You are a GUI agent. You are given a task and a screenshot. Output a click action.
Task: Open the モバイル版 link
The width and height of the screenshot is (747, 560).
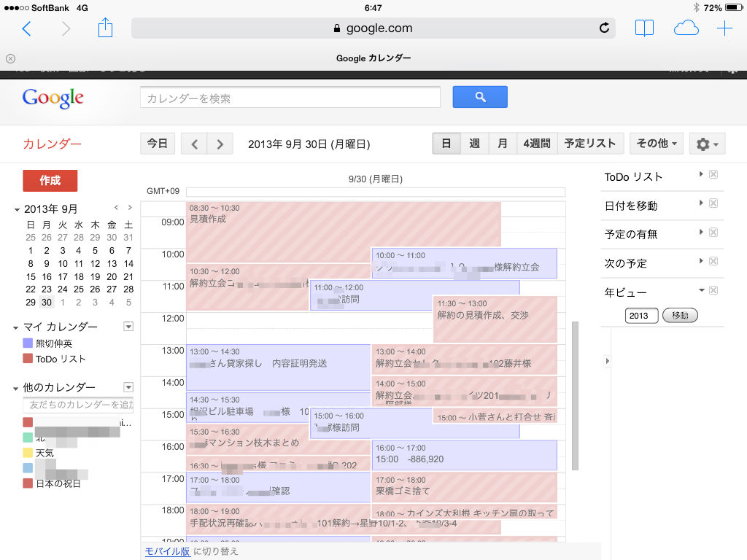(167, 551)
